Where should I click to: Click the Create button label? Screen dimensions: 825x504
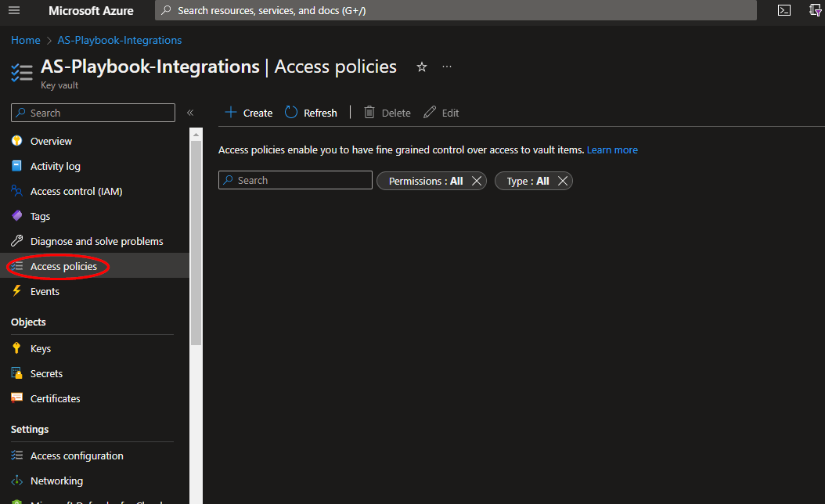tap(258, 113)
